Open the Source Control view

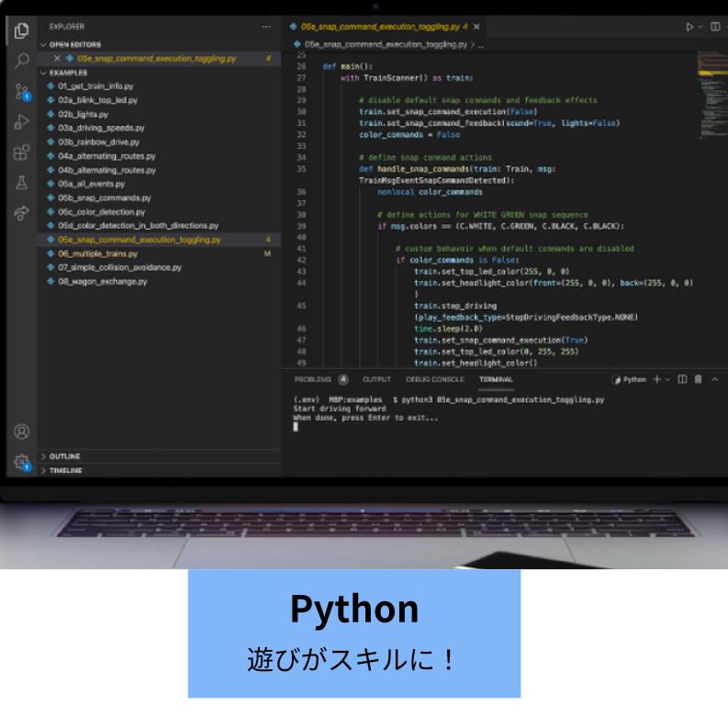[21, 92]
